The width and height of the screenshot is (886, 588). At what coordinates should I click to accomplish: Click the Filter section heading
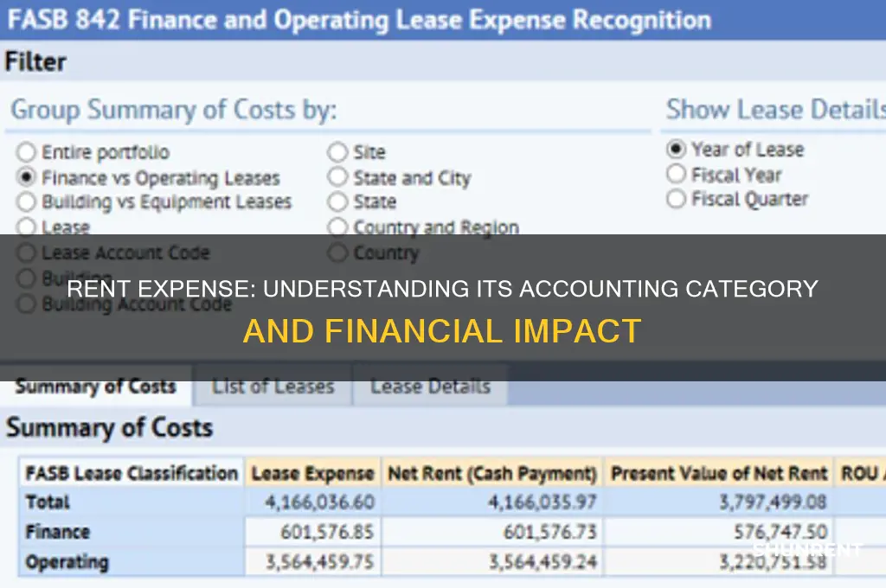click(35, 61)
